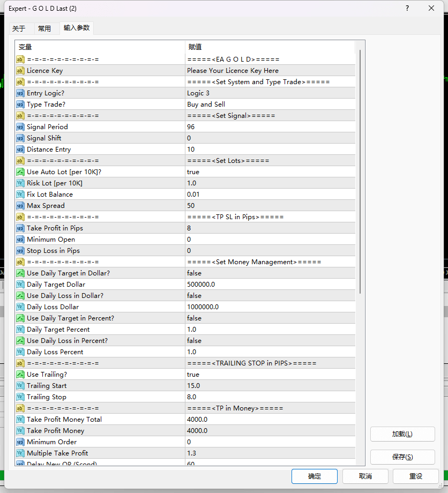Screen dimensions: 448x493
Task: Click the integer icon next to Entry Logic?
Action: (20, 93)
